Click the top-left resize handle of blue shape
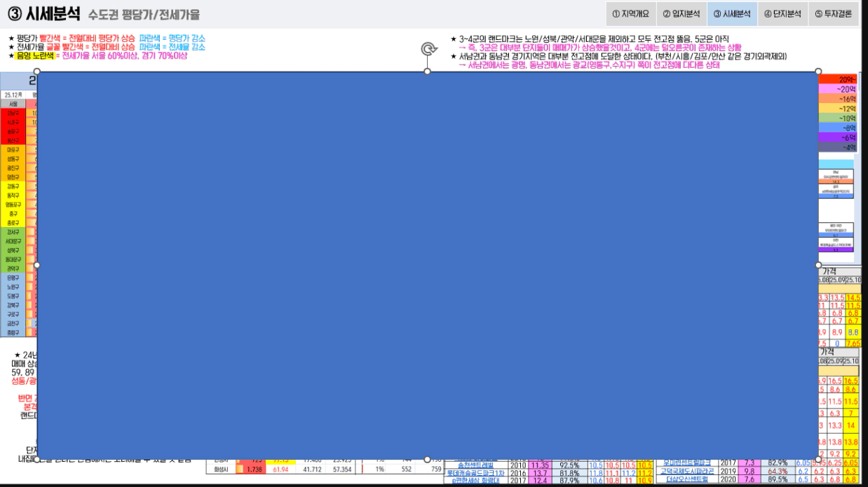 point(36,71)
